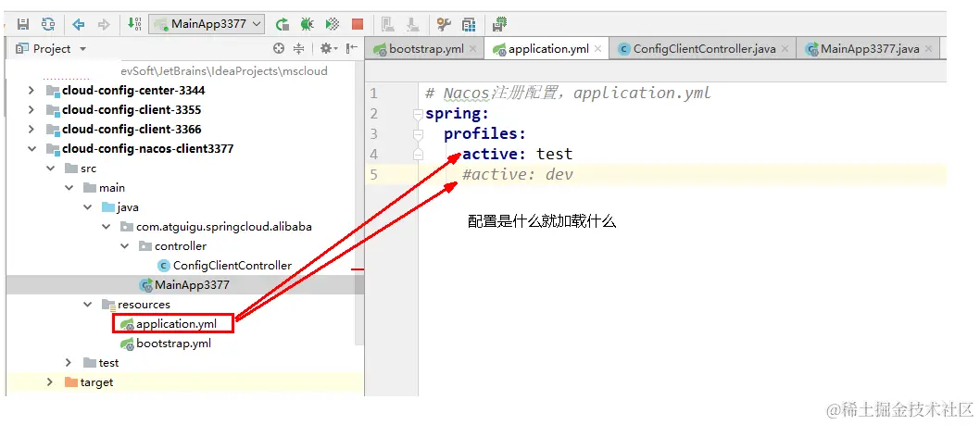This screenshot has width=980, height=425.
Task: Select MainApp3377 class in project tree
Action: [x=192, y=285]
